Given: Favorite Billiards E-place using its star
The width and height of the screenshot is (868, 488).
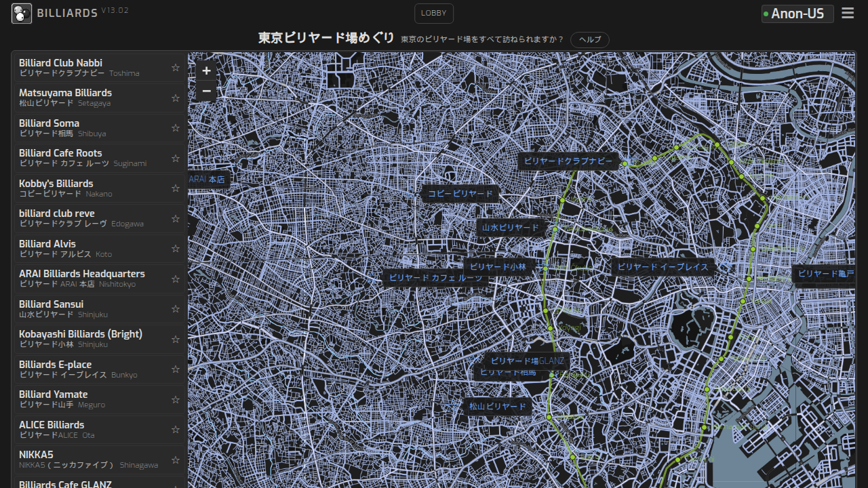Looking at the screenshot, I should click(176, 369).
